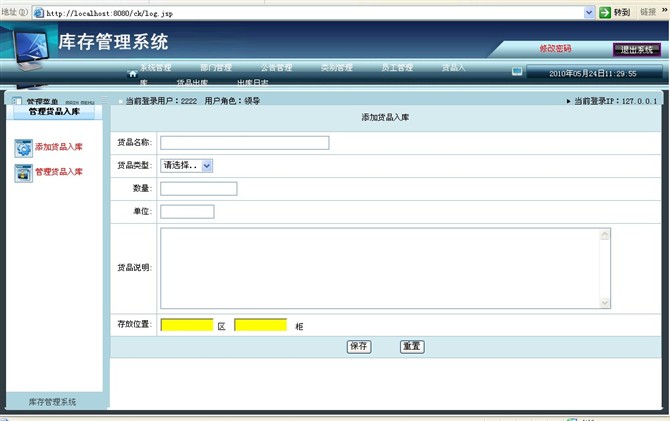Click the calendar icon beside the date display

(x=517, y=71)
